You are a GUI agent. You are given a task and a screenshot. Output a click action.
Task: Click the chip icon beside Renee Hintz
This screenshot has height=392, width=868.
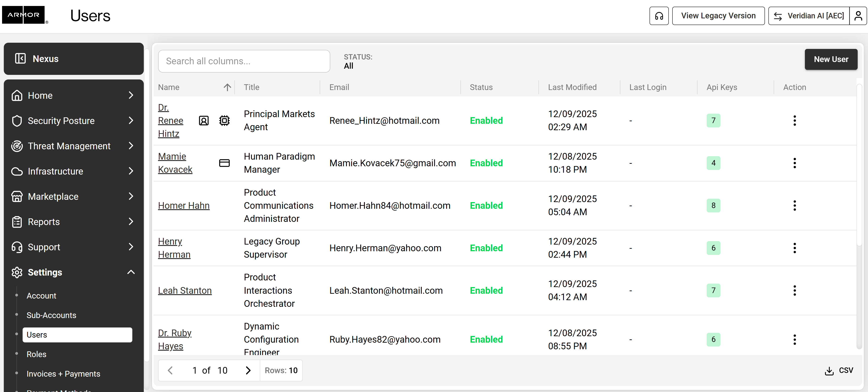[224, 121]
